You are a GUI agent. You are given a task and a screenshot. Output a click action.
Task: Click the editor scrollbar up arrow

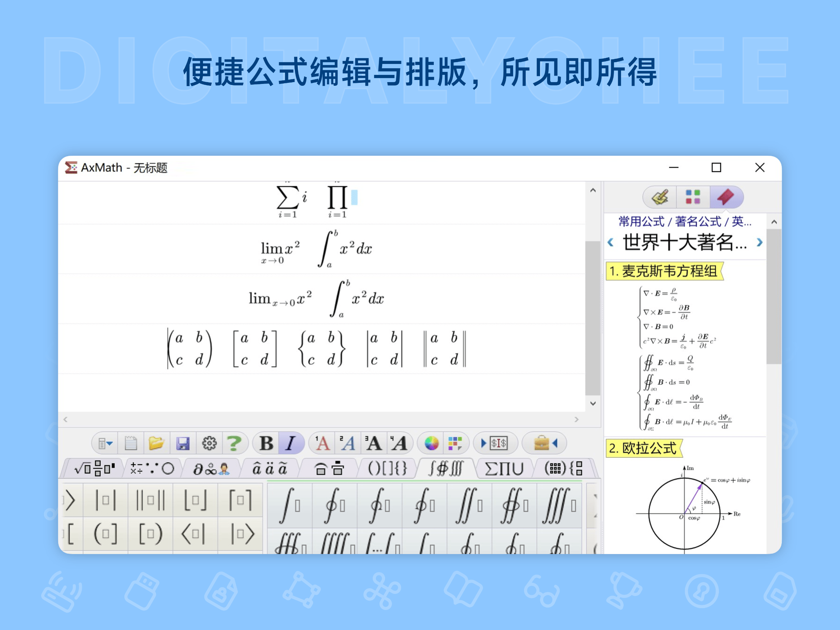coord(593,191)
